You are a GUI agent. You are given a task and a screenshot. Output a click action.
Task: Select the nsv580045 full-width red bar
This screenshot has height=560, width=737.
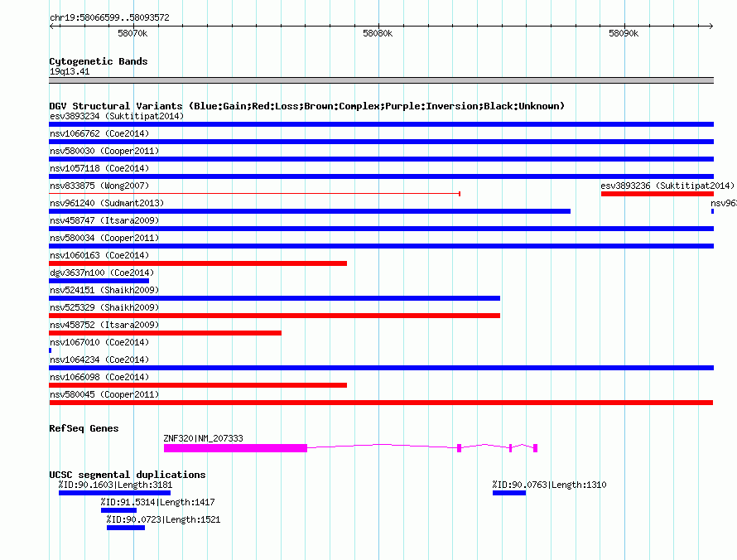tap(381, 403)
